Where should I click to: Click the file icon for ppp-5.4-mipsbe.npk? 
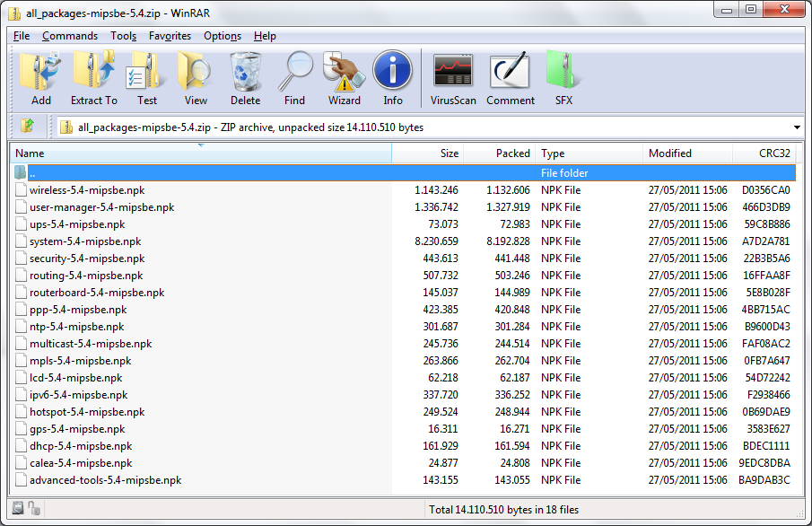[21, 310]
